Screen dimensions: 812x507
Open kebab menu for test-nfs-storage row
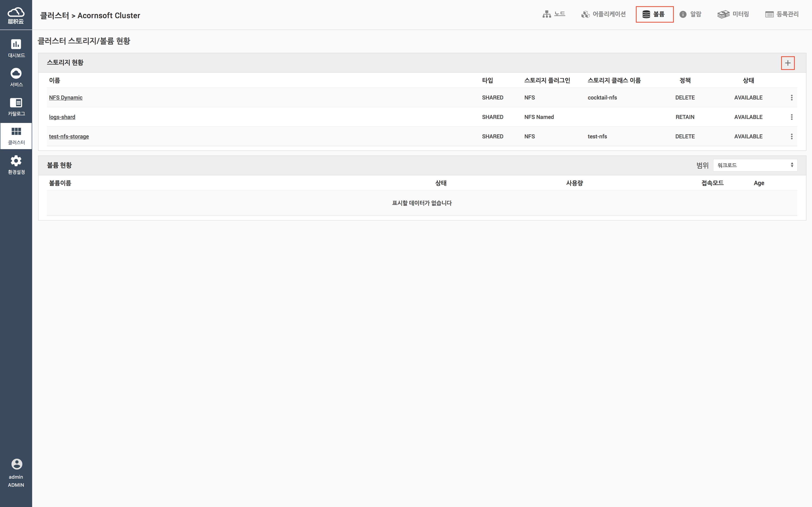[791, 136]
